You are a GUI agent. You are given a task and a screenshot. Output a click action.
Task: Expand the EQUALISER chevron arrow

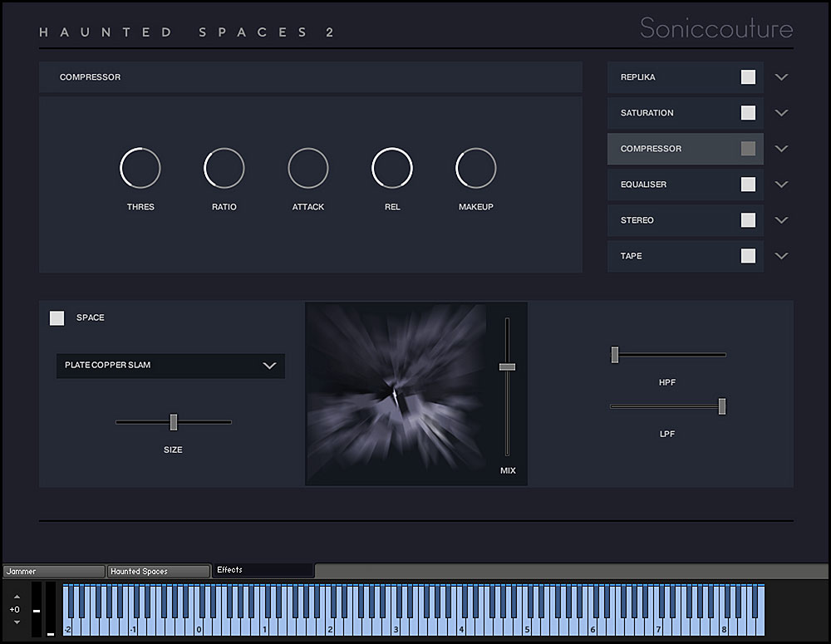coord(781,184)
